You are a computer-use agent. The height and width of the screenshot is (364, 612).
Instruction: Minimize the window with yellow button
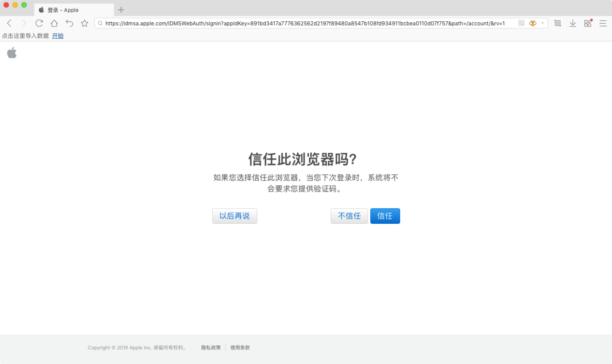pos(15,5)
